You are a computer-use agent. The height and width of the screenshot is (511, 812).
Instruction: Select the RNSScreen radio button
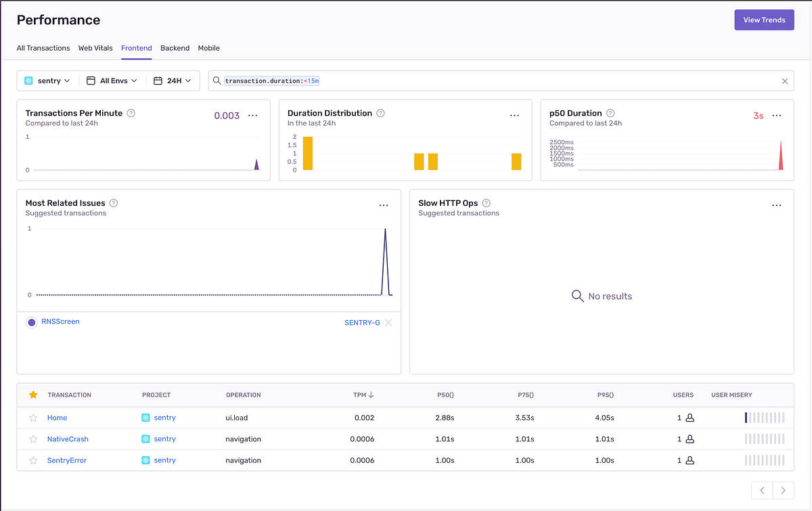31,322
